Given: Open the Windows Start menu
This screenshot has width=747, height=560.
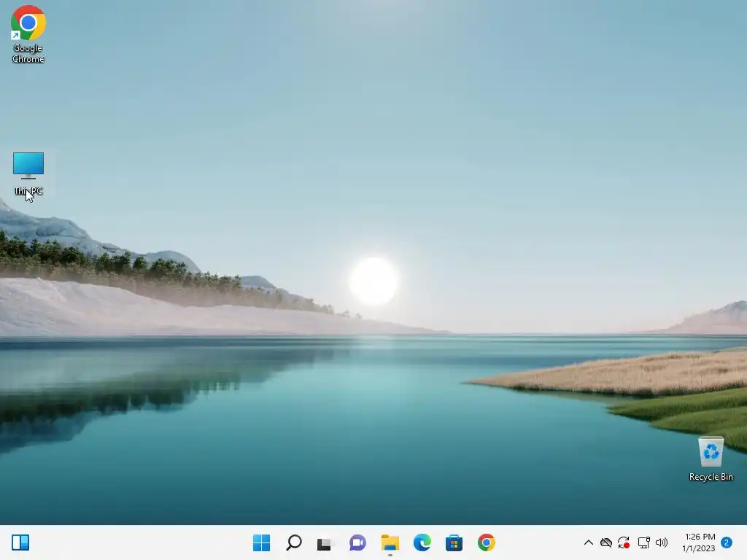Looking at the screenshot, I should pos(262,542).
